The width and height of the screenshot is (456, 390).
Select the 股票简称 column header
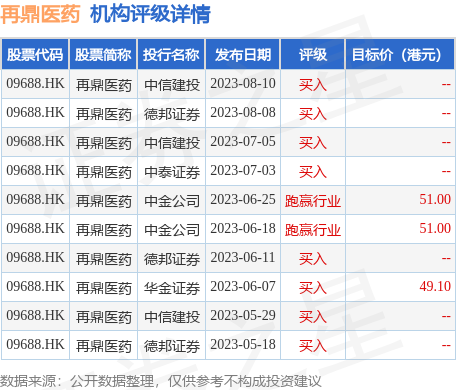(103, 54)
